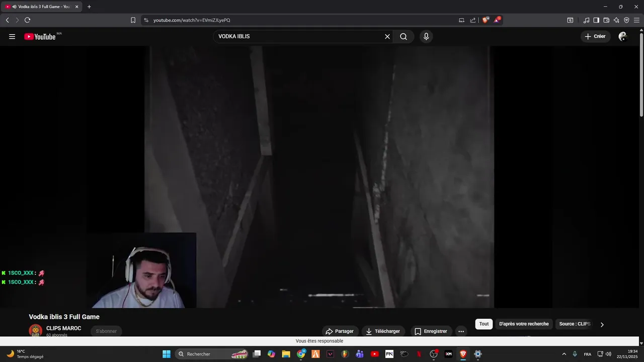Image resolution: width=644 pixels, height=362 pixels.
Task: Open the CLIPS MAROC channel avatar
Action: pos(35,330)
